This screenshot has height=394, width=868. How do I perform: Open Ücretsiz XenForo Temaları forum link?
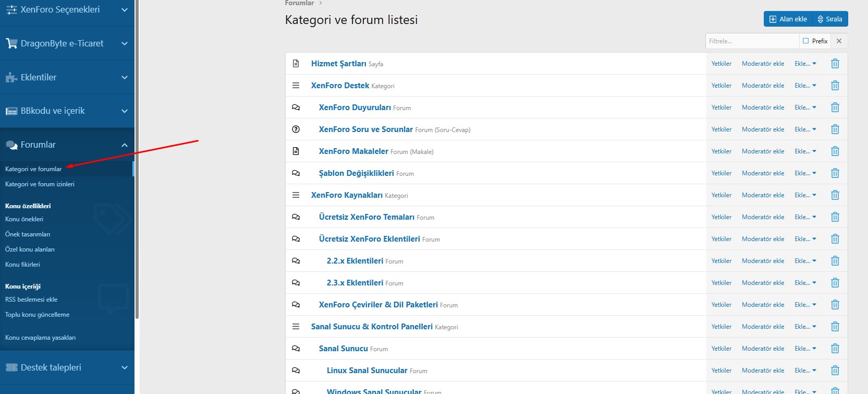pos(367,217)
